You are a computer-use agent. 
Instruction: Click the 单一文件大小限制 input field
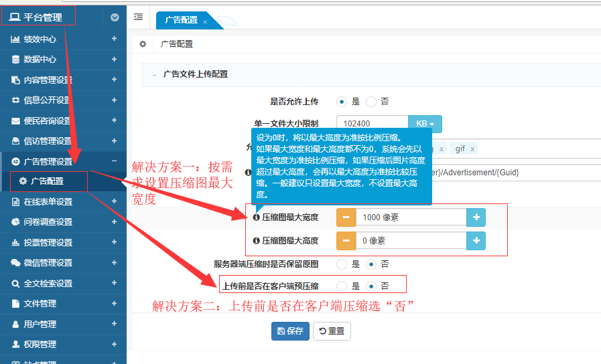coord(373,124)
